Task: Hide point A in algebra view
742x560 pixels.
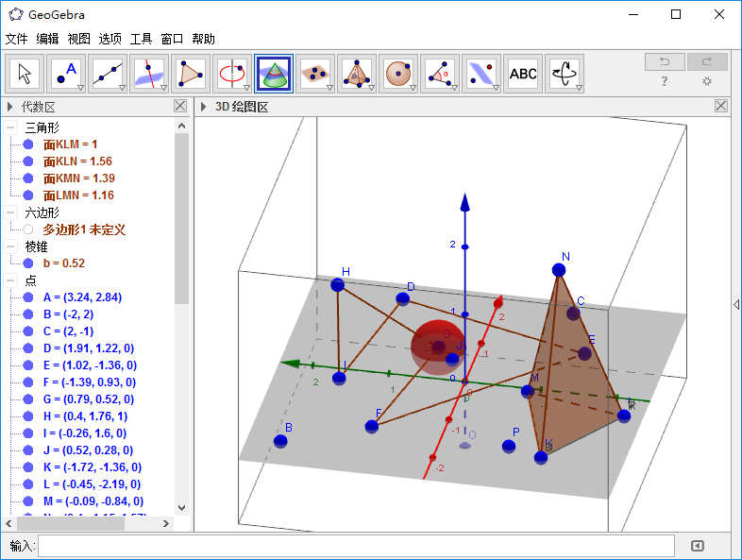Action: (x=28, y=297)
